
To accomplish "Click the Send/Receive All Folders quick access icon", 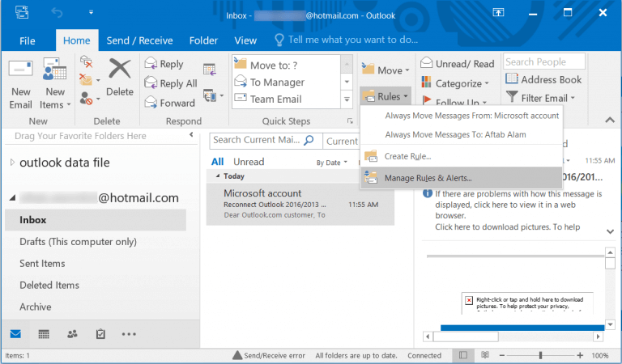I will (22, 12).
